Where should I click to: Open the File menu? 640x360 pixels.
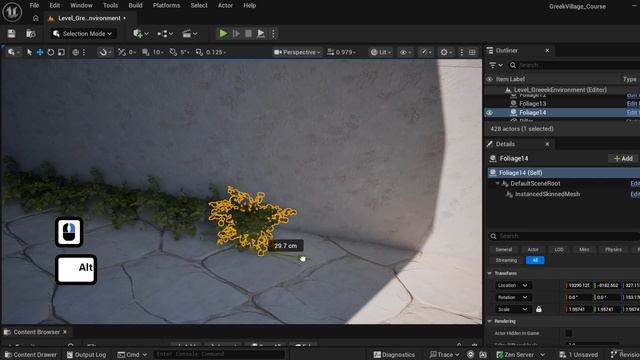point(34,6)
